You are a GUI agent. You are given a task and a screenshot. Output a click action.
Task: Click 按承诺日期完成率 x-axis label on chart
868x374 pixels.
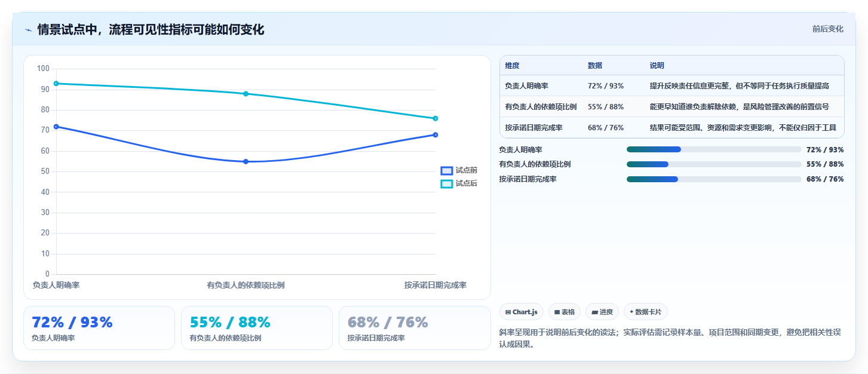click(x=435, y=285)
